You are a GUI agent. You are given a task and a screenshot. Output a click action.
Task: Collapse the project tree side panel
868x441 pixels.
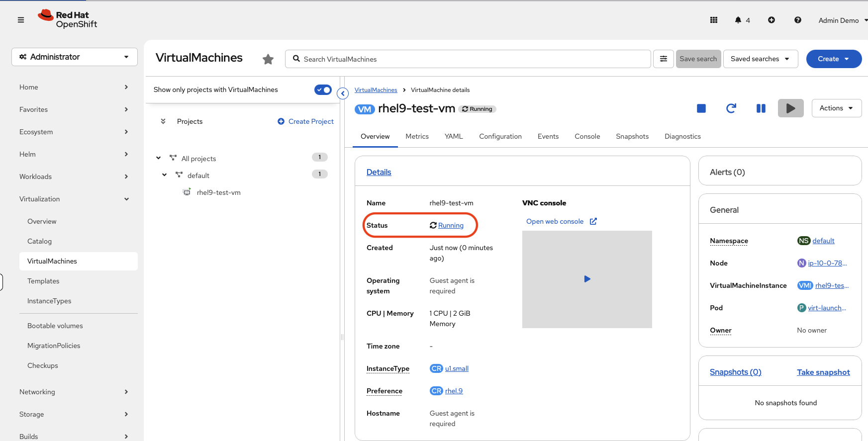click(343, 93)
